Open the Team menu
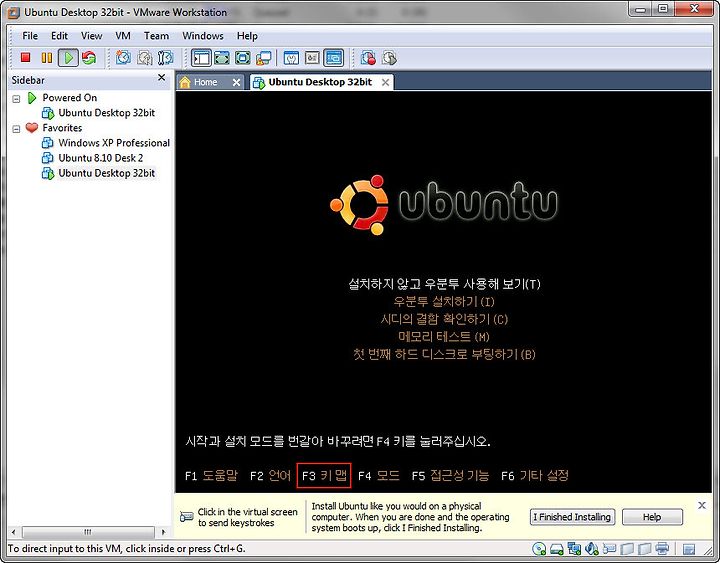 (x=156, y=36)
